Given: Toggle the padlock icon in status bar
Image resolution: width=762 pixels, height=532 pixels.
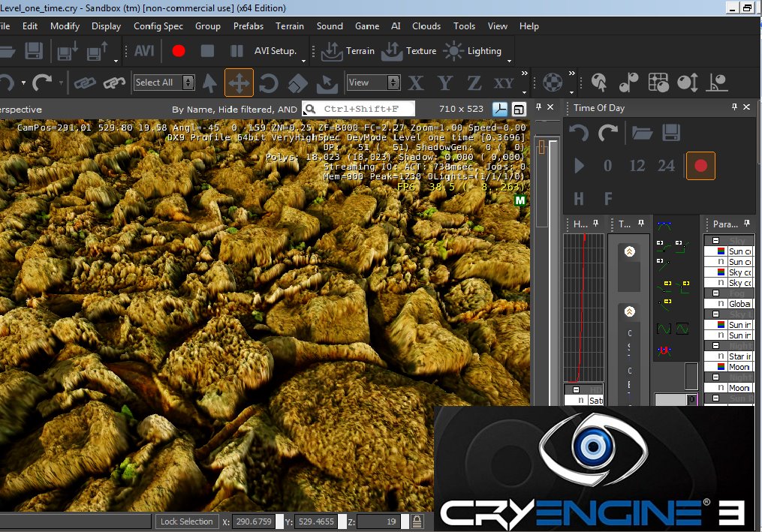Looking at the screenshot, I should (x=417, y=521).
